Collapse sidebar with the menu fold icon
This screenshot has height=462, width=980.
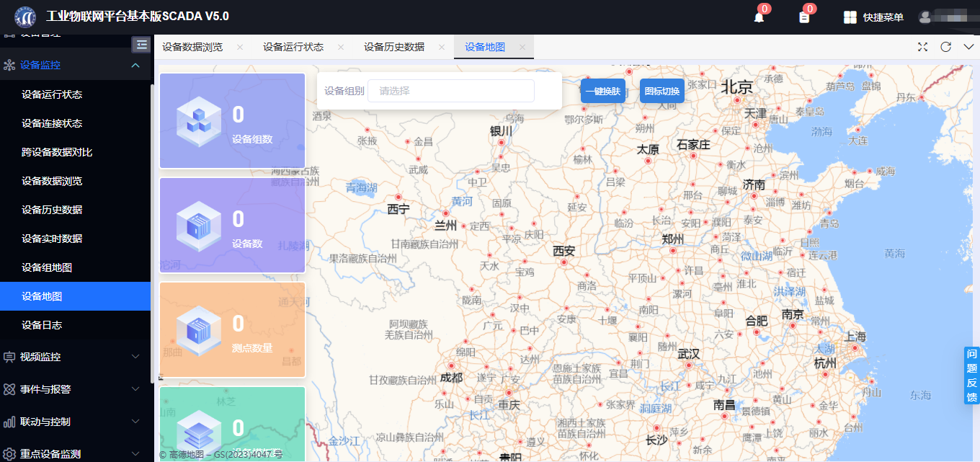pos(141,45)
